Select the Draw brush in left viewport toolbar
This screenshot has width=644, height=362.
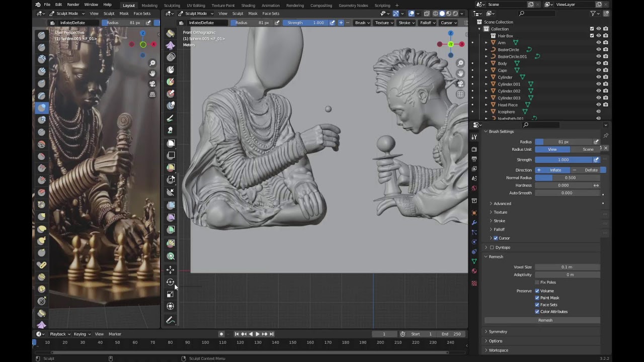click(x=42, y=35)
